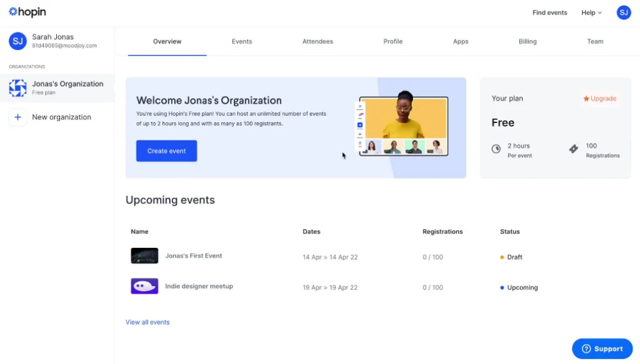Click the Hopin logo
This screenshot has height=364, width=640.
(x=27, y=12)
